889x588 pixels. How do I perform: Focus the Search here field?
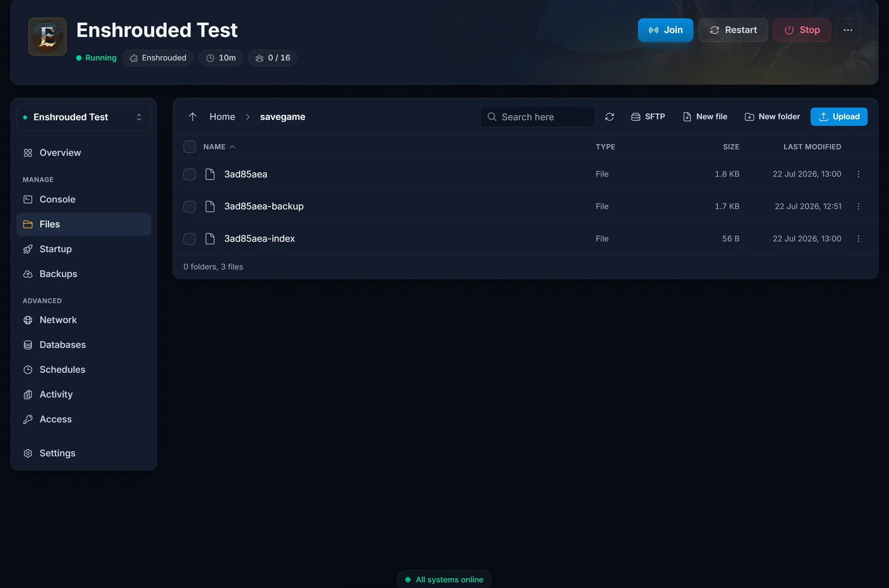pyautogui.click(x=537, y=117)
